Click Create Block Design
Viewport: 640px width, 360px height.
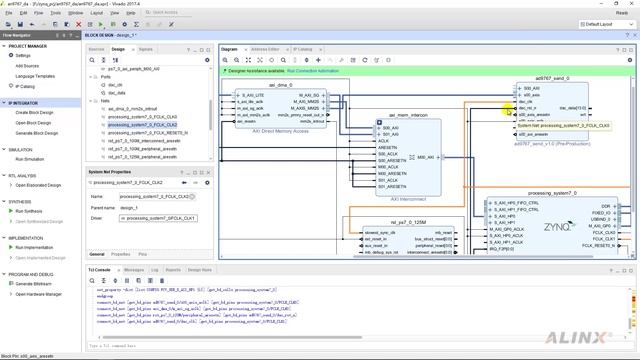tap(35, 113)
